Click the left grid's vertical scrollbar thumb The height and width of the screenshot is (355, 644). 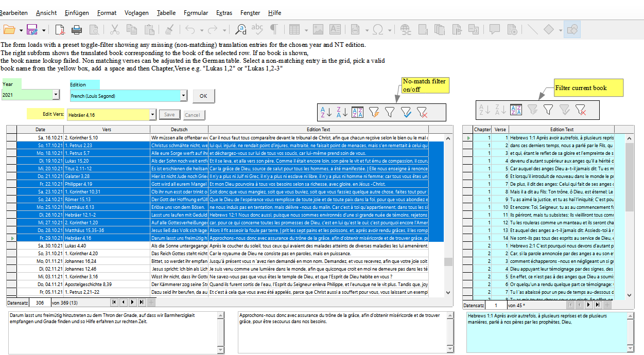(448, 262)
